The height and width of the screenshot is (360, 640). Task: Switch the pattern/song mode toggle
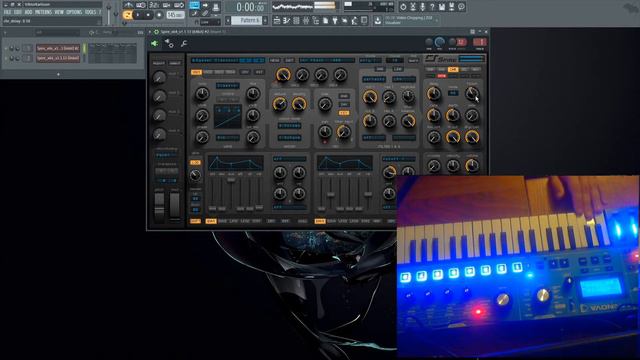tap(127, 15)
